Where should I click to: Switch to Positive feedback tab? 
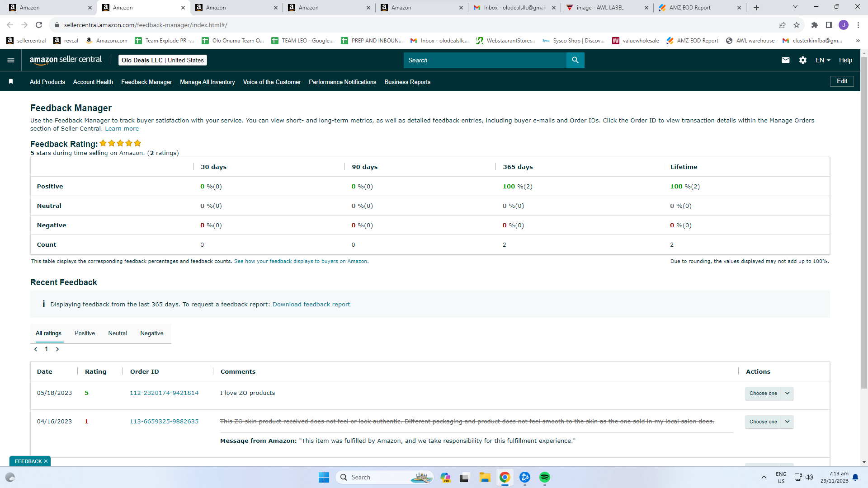click(85, 333)
